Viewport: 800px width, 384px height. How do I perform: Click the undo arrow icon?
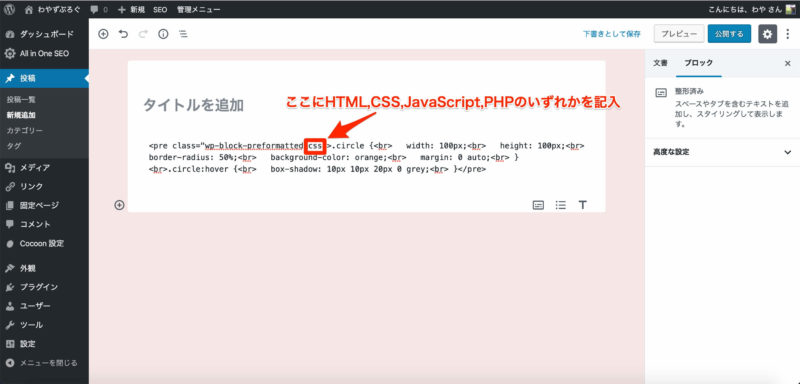click(123, 34)
